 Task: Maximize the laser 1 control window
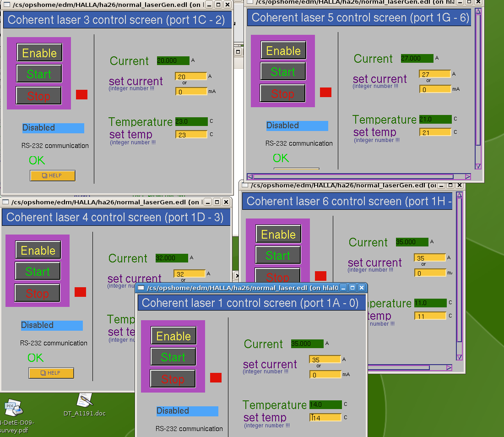(352, 288)
